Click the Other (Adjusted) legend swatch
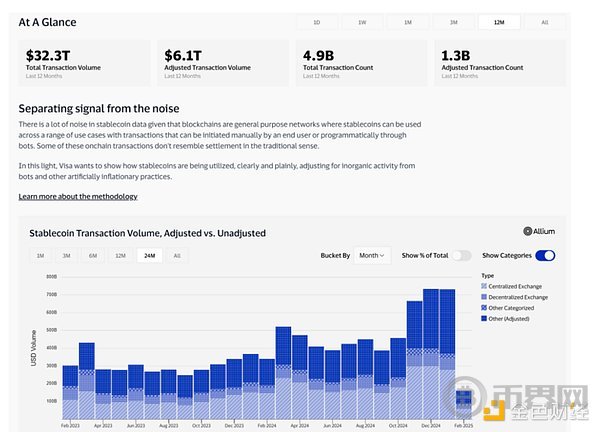 [485, 318]
